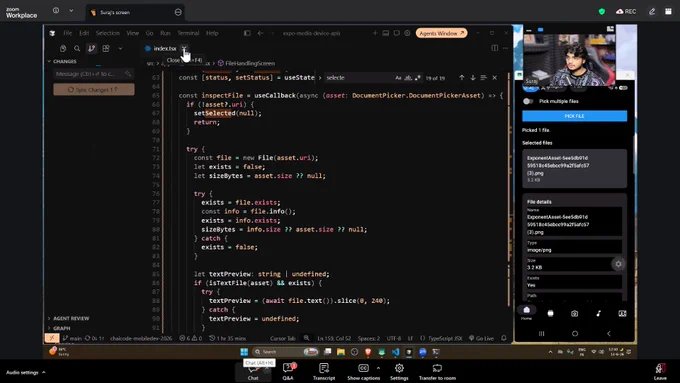Tap the Android back navigation button
Screen dimensions: 680x383
(608, 334)
